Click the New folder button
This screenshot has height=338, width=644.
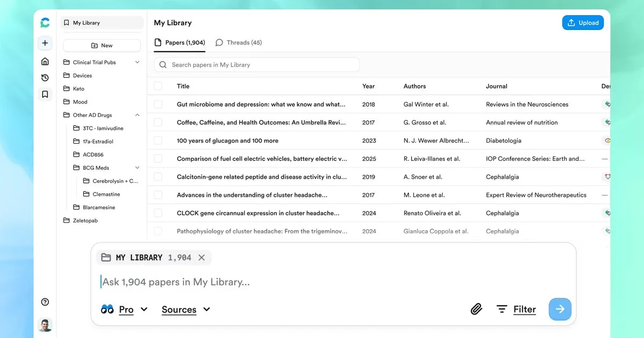(x=102, y=46)
